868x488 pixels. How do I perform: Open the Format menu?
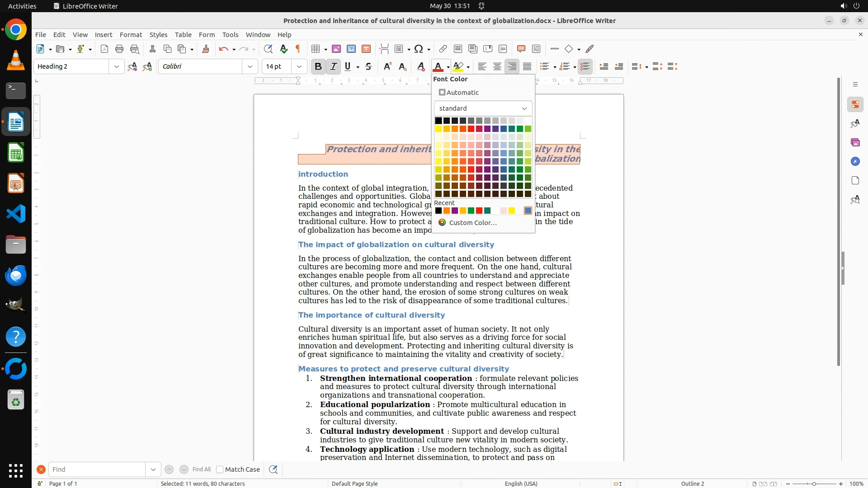click(x=131, y=34)
